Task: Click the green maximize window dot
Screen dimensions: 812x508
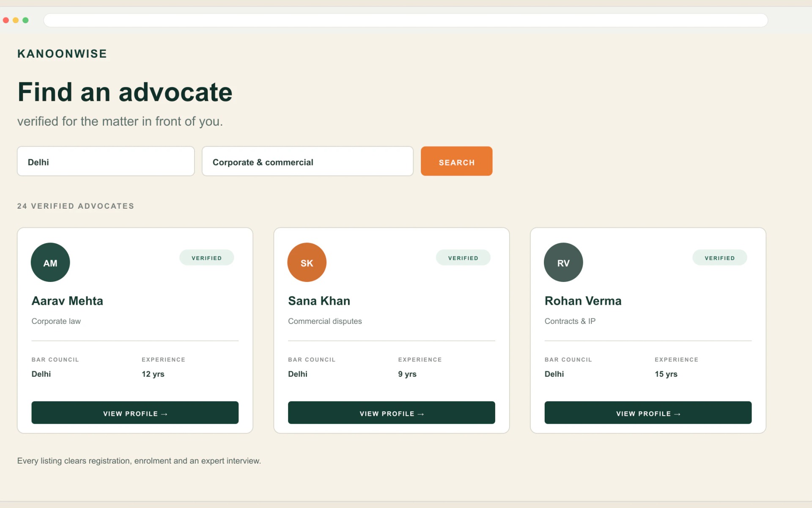Action: (x=25, y=20)
